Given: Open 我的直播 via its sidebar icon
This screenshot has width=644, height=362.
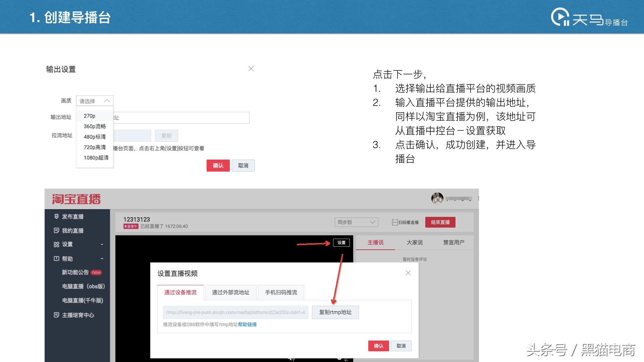Looking at the screenshot, I should (x=56, y=230).
